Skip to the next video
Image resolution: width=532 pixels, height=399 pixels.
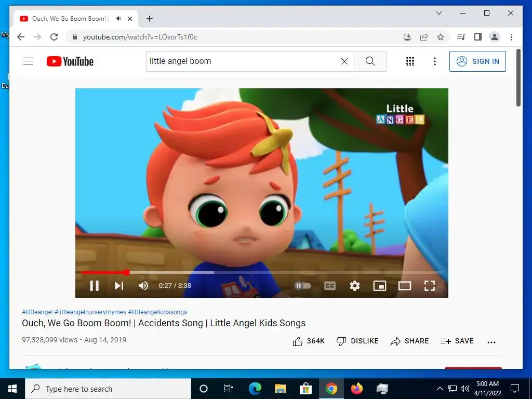tap(119, 286)
